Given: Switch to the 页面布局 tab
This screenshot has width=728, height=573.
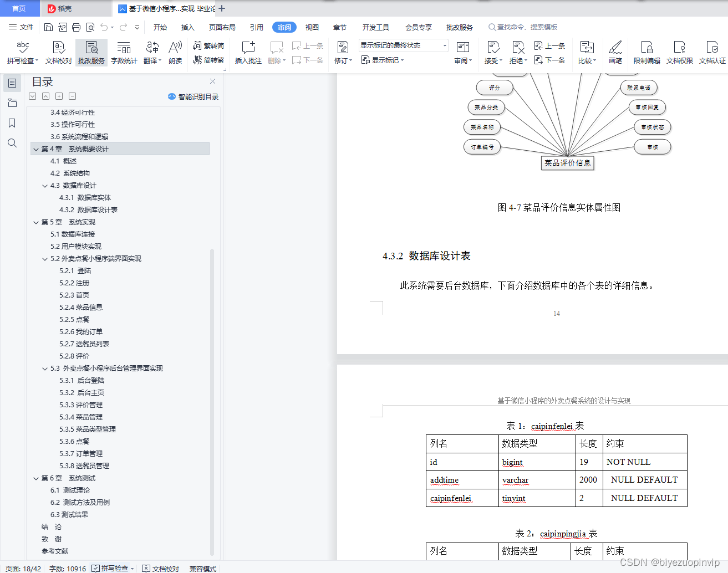Looking at the screenshot, I should pos(222,27).
